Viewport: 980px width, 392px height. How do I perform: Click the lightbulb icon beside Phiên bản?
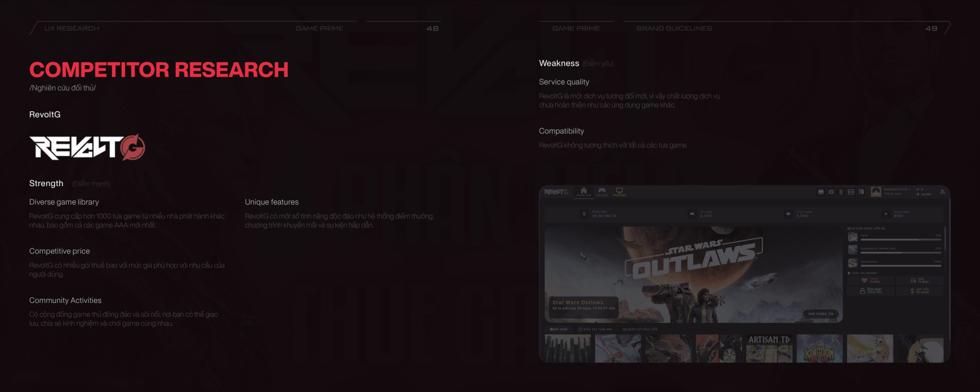click(584, 214)
